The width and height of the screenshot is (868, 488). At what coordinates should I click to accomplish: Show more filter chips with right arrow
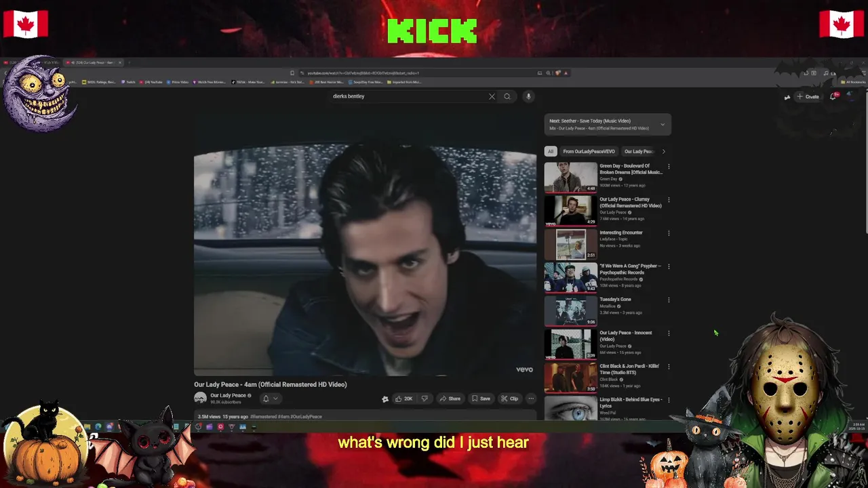(664, 151)
